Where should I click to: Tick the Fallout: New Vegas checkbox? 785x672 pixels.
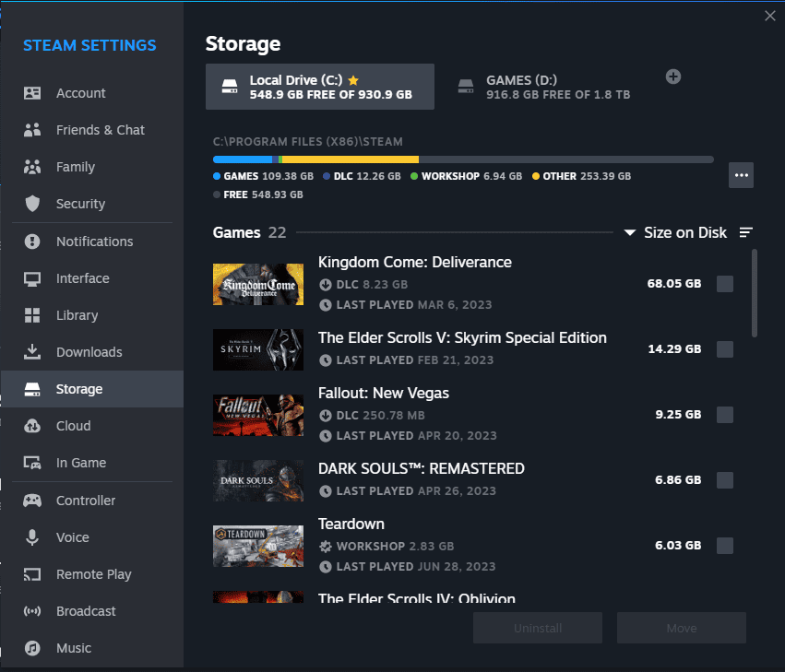click(725, 415)
